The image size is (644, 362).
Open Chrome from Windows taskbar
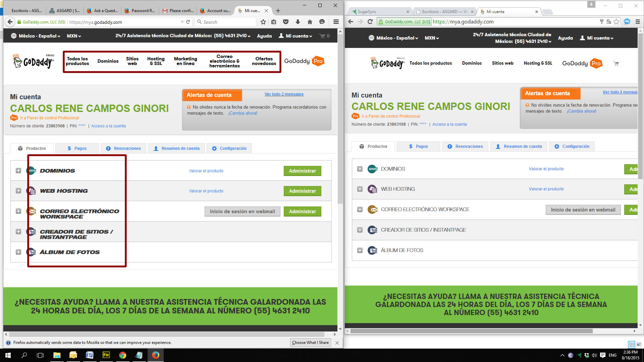(123, 355)
